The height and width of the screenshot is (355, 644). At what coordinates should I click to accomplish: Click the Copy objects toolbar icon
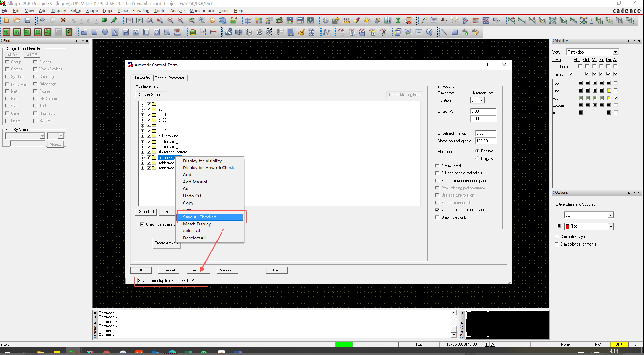tap(53, 20)
